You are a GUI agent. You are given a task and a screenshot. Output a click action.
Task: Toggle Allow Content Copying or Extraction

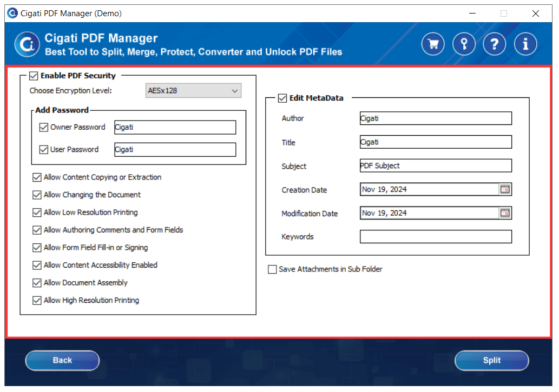(37, 177)
